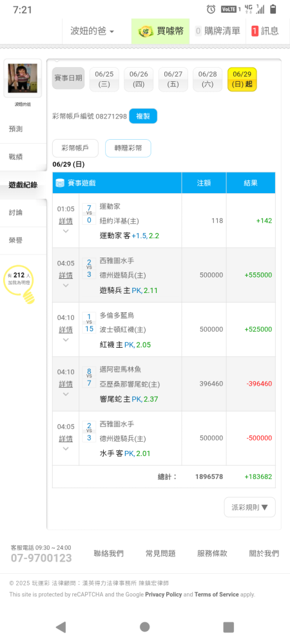The width and height of the screenshot is (290, 644).
Task: Expand 派彩規則 payout rules
Action: point(250,507)
